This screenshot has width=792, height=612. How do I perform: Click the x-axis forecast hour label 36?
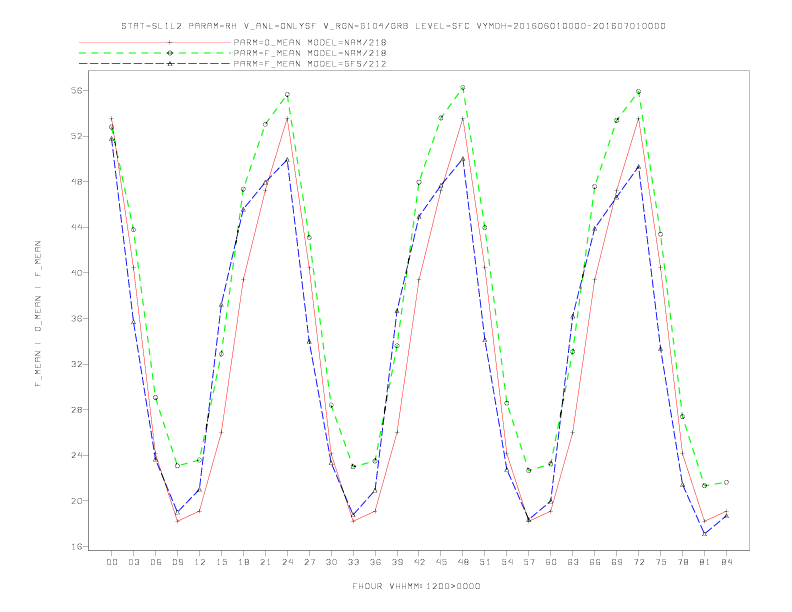375,562
